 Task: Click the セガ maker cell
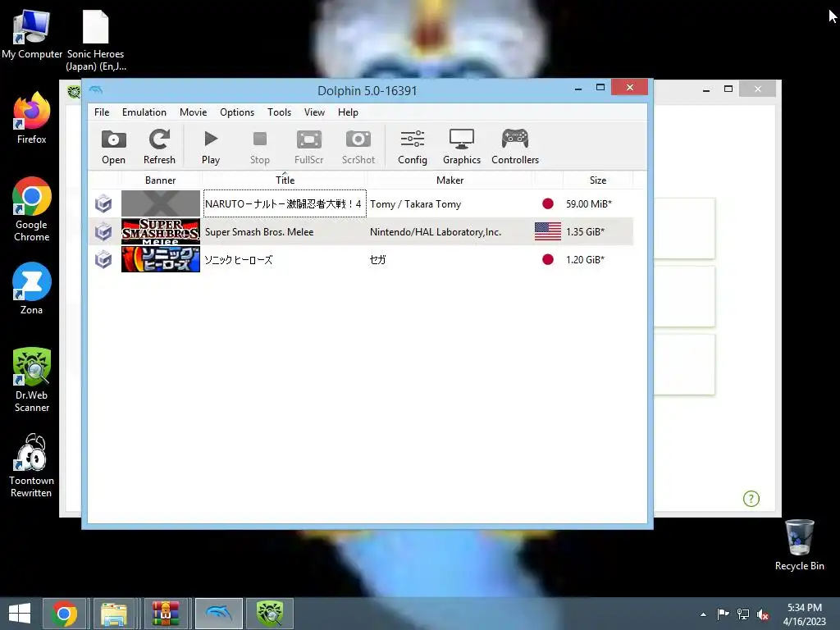[377, 260]
